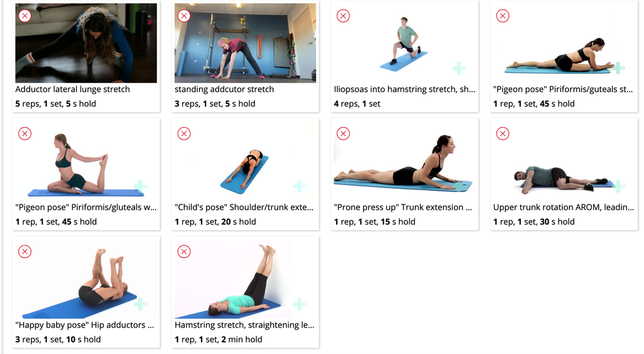Remove the Child's pose exercise

tap(184, 133)
